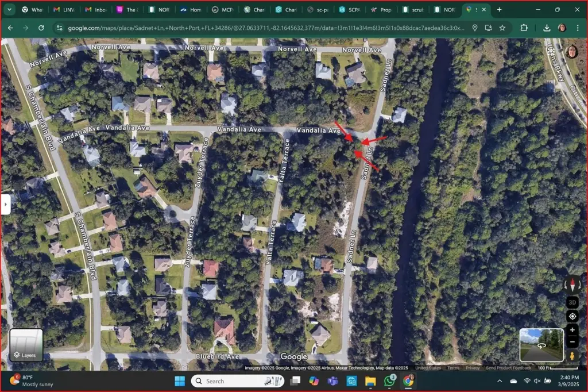Bookmark this page with the star icon
Image resolution: width=588 pixels, height=392 pixels.
pos(502,28)
